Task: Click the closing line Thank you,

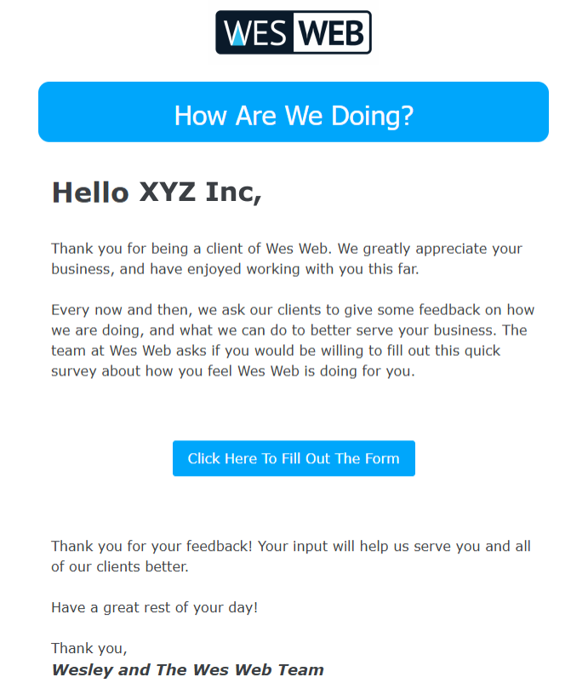Action: 89,648
